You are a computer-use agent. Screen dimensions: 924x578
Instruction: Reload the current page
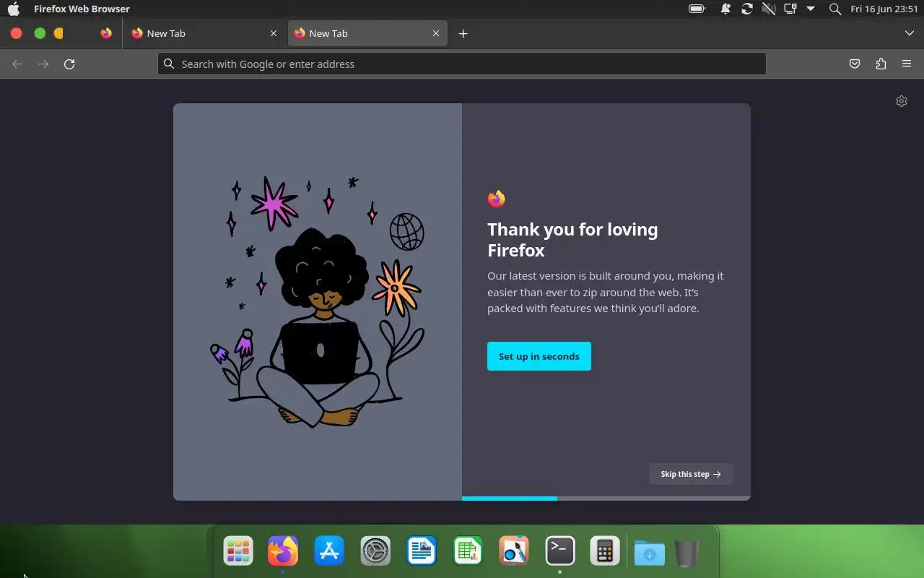69,64
